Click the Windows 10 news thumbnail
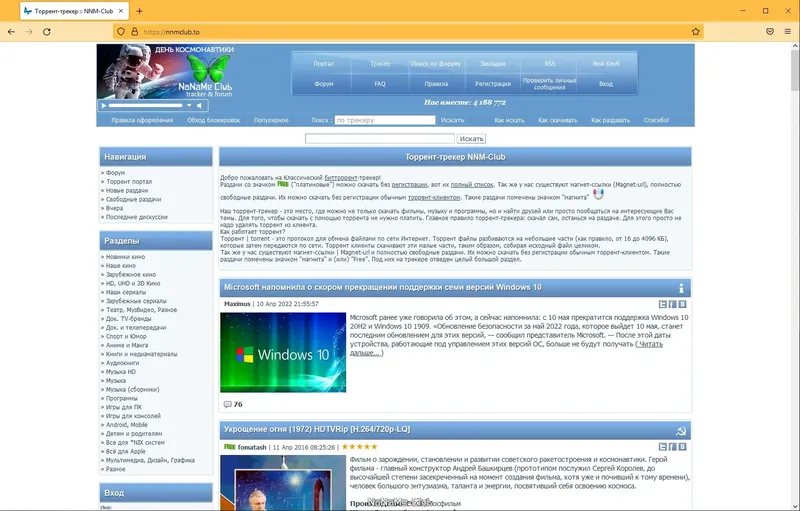The height and width of the screenshot is (511, 800). [x=283, y=352]
